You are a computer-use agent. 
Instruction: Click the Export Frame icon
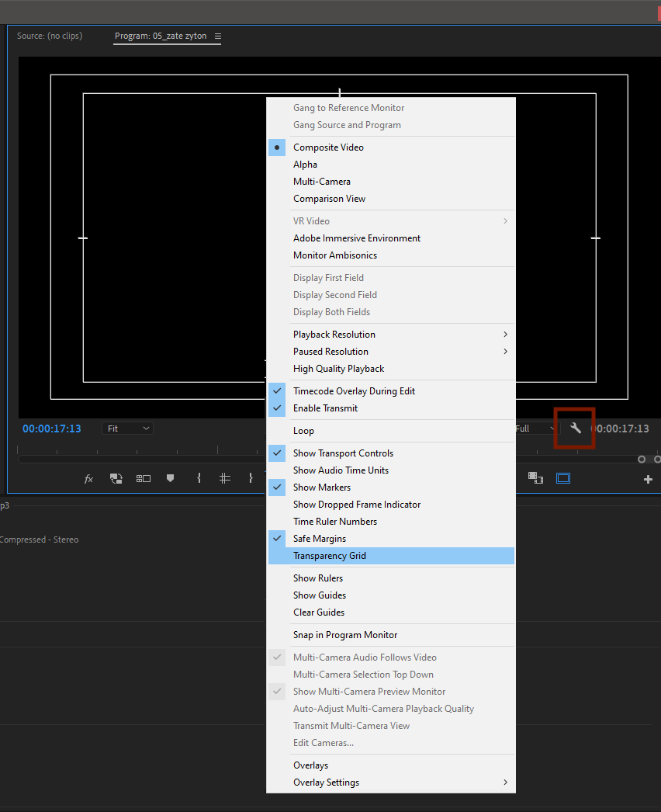(535, 478)
